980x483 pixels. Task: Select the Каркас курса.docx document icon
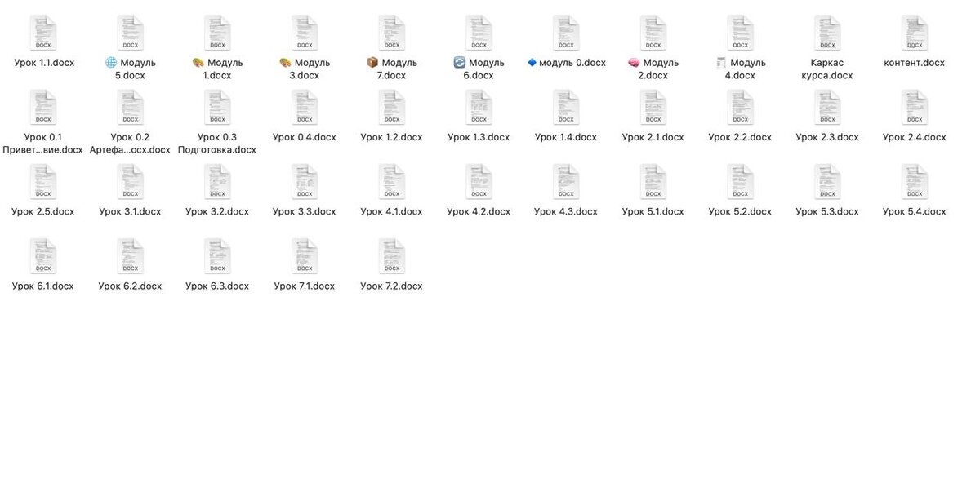point(827,33)
